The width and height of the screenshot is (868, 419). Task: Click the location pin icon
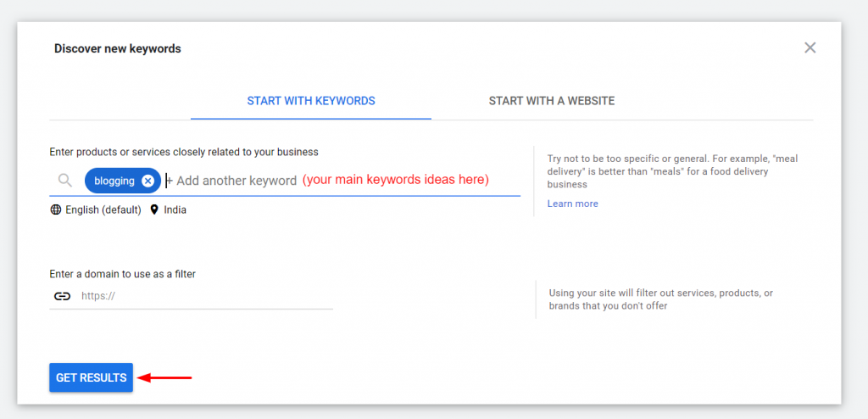point(154,210)
